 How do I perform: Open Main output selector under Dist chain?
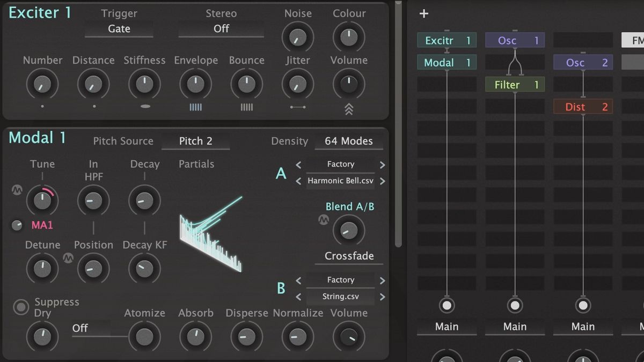pyautogui.click(x=583, y=327)
